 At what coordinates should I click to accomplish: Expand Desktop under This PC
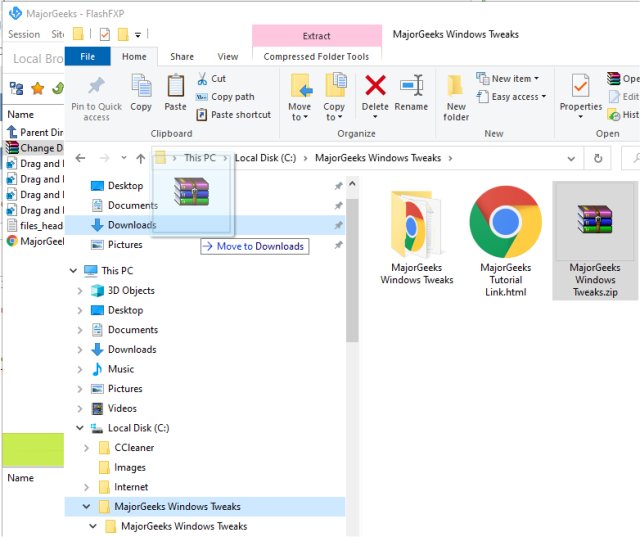[x=80, y=311]
